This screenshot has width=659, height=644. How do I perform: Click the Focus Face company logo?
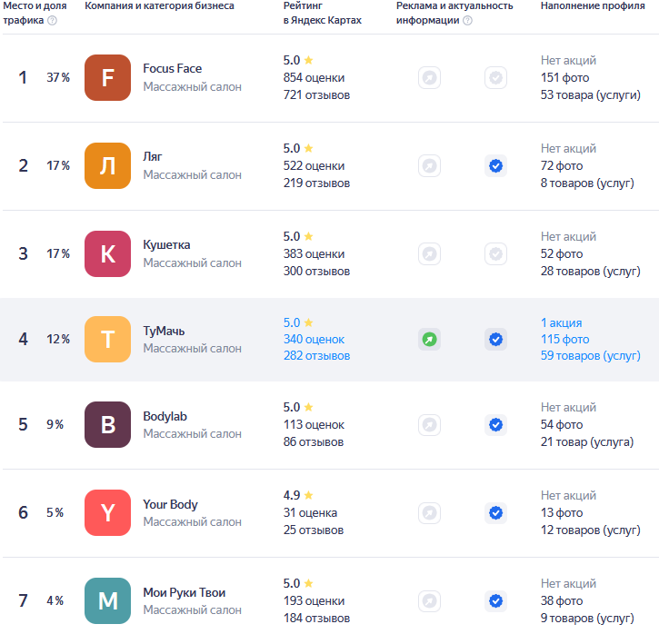107,77
